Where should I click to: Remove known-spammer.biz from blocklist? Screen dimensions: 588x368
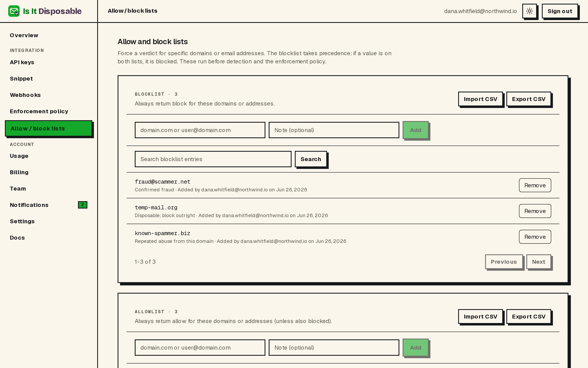point(535,237)
